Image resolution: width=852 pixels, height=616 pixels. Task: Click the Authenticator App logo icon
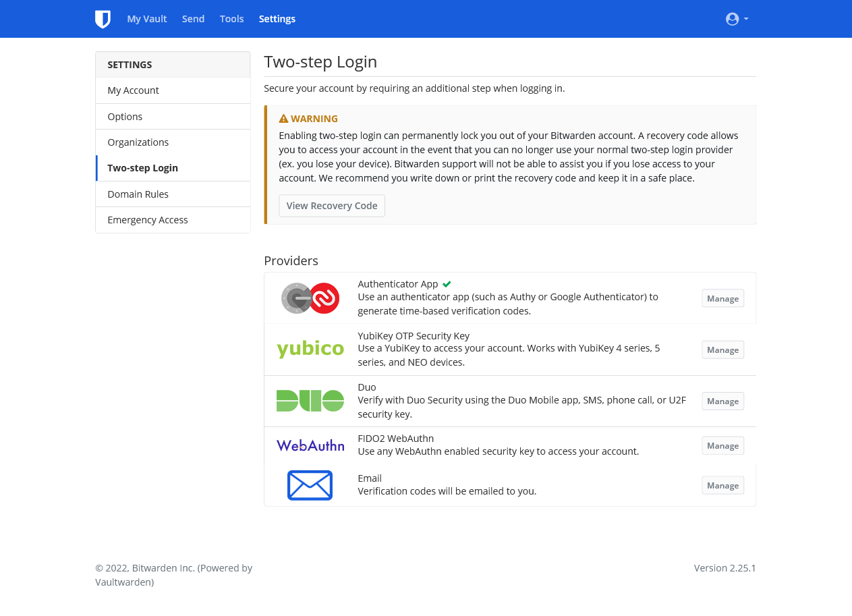[310, 298]
